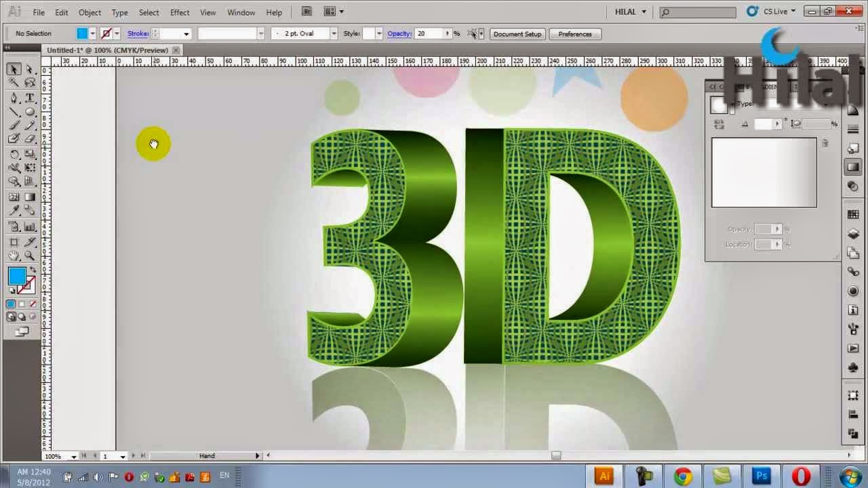Pick the Ellipse shape tool
Image resolution: width=868 pixels, height=488 pixels.
click(x=30, y=112)
